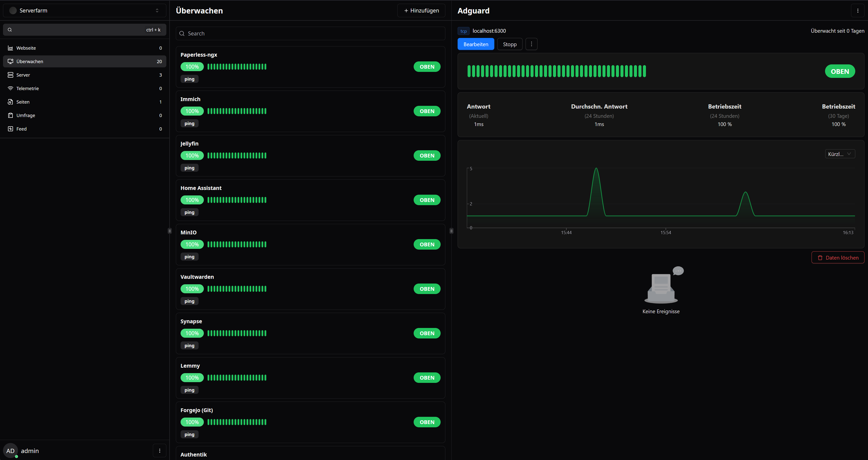Click the Feed activity icon
The width and height of the screenshot is (868, 460).
(x=10, y=129)
